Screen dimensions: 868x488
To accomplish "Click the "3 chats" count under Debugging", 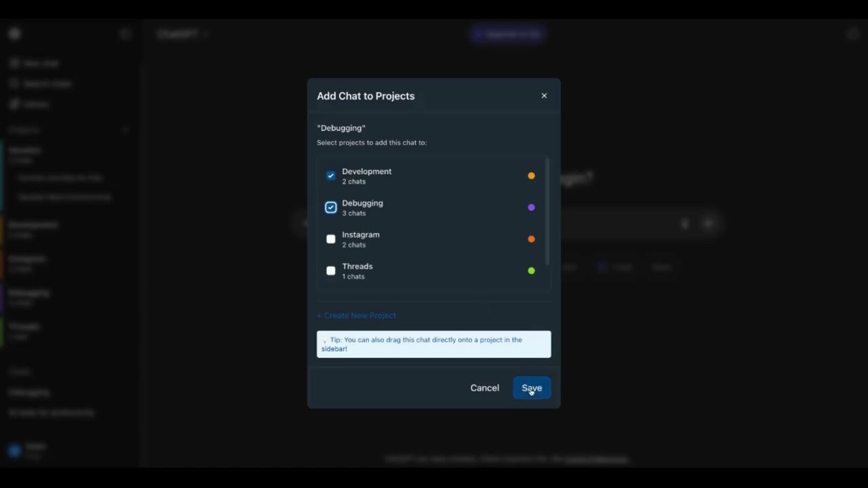I will pyautogui.click(x=354, y=213).
